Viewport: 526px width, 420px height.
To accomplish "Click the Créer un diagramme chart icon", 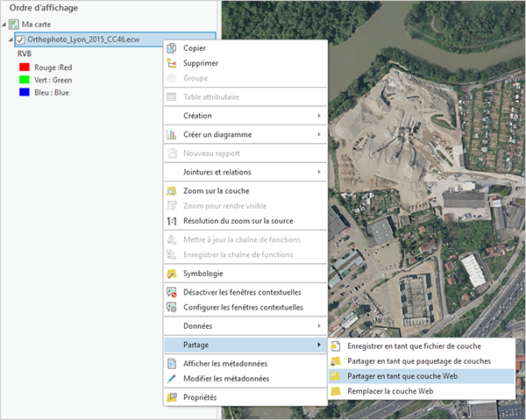I will [172, 134].
